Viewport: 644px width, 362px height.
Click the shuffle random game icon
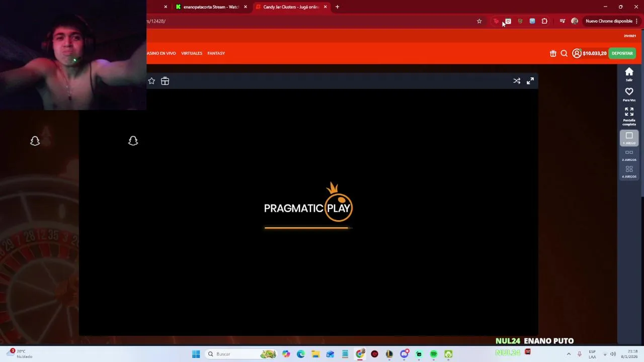(x=517, y=81)
